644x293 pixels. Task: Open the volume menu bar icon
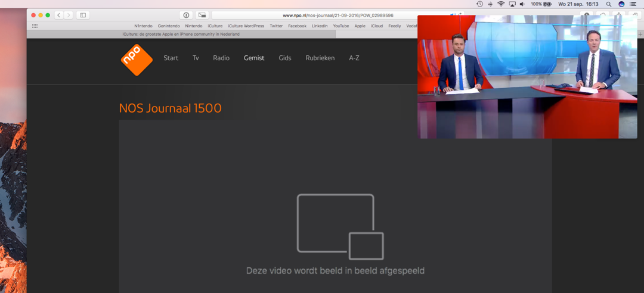(522, 4)
